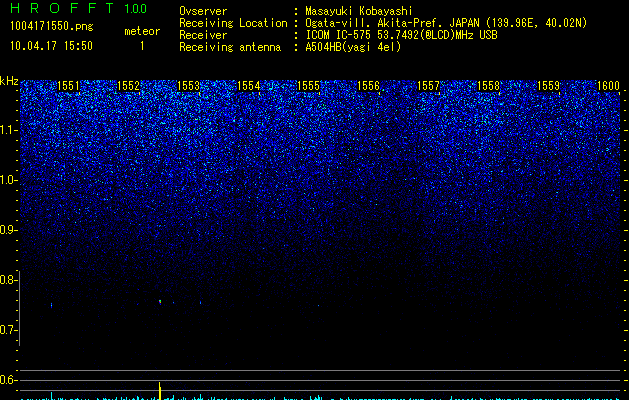629x400 pixels.
Task: Click the red meteor echo spot after 1552
Action: click(x=160, y=301)
